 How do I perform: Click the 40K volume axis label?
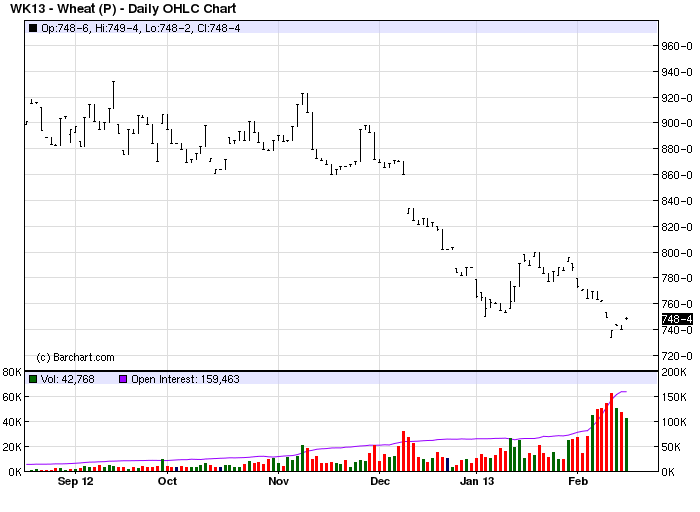[12, 422]
